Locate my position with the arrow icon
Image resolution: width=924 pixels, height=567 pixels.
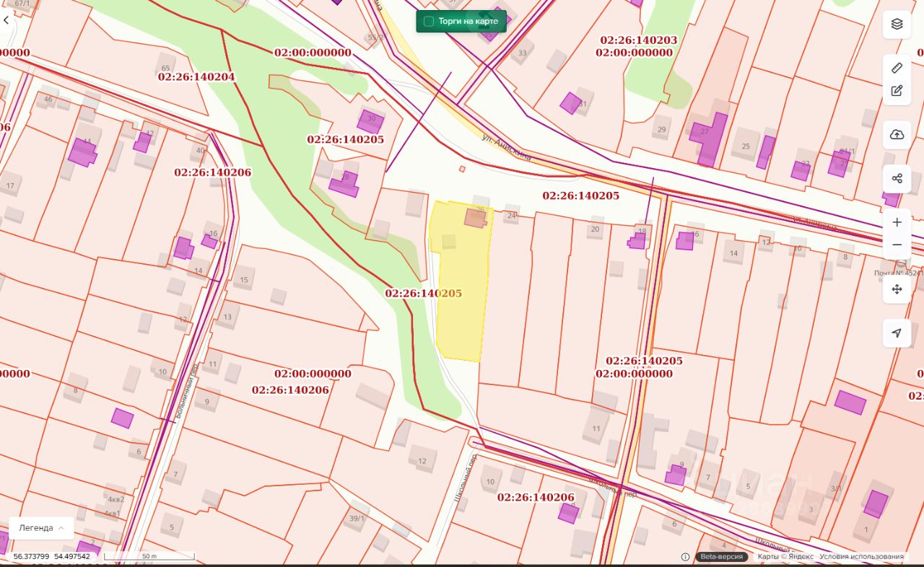pyautogui.click(x=897, y=333)
